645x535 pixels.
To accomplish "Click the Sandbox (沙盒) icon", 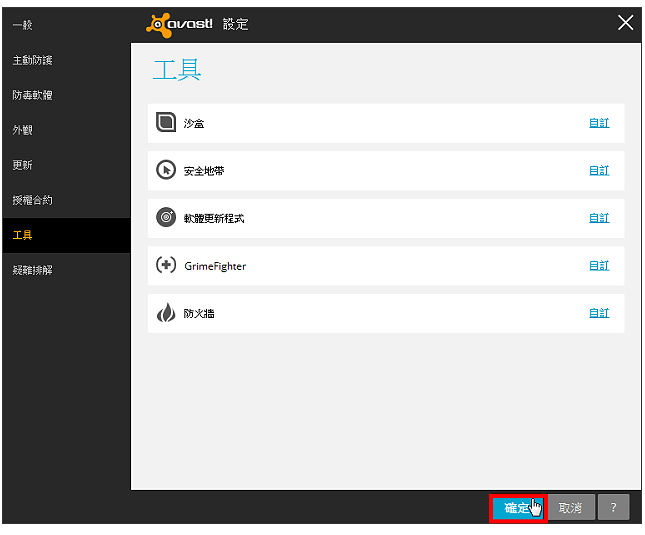I will 166,122.
